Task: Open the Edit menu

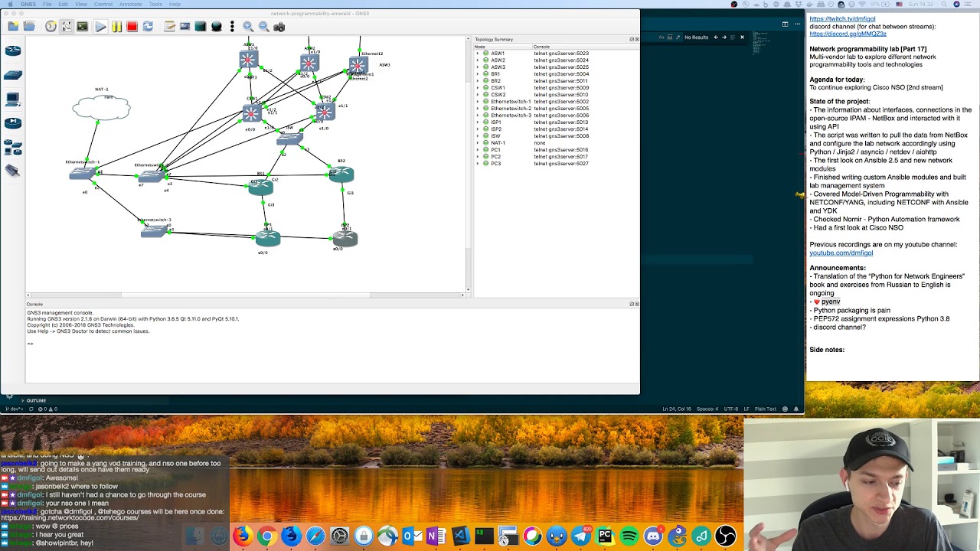Action: (64, 4)
